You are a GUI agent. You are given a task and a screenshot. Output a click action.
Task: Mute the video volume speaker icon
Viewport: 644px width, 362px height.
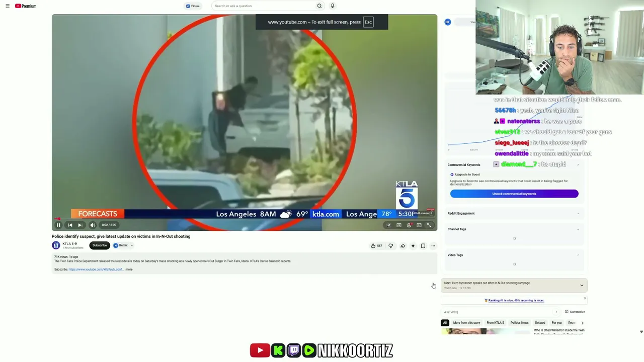pyautogui.click(x=93, y=225)
